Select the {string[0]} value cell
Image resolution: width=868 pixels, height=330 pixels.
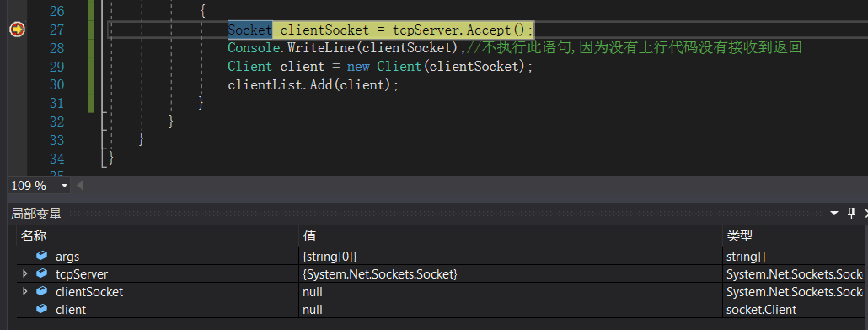(x=330, y=257)
